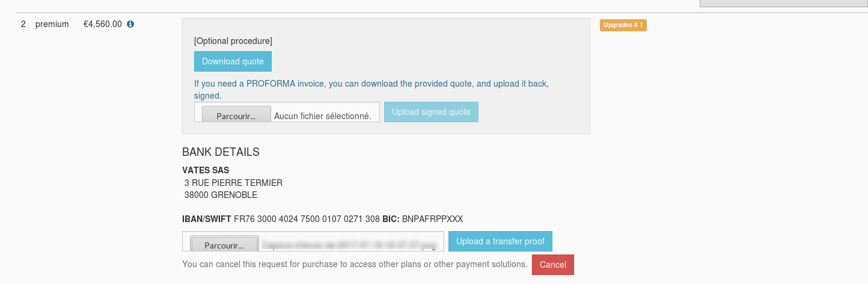Click the IBAN number FR76 3000 4024
This screenshot has width=868, height=284.
307,219
